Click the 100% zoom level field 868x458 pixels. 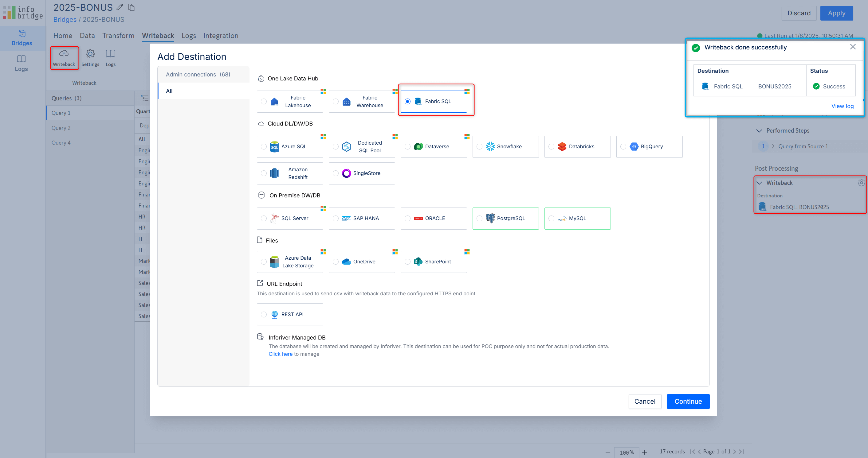pyautogui.click(x=627, y=452)
